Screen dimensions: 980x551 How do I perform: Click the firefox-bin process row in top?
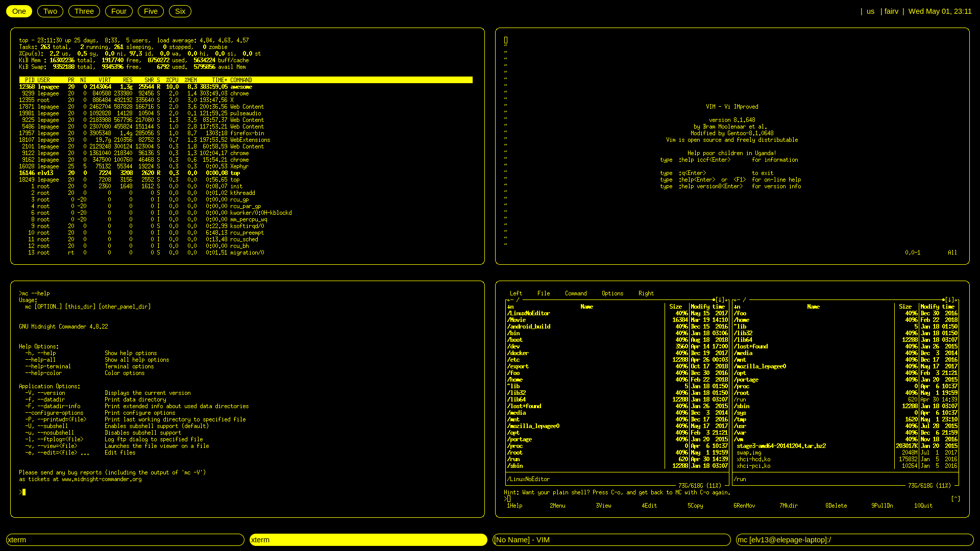(142, 133)
